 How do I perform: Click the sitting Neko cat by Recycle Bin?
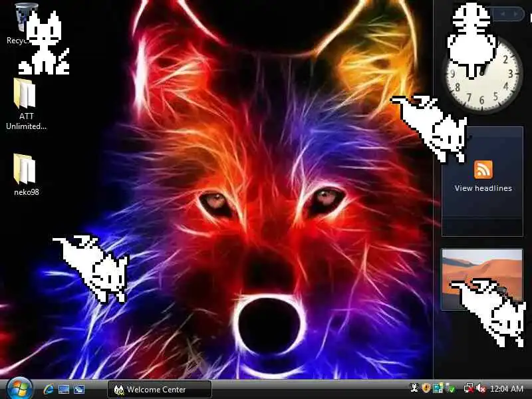click(x=44, y=43)
